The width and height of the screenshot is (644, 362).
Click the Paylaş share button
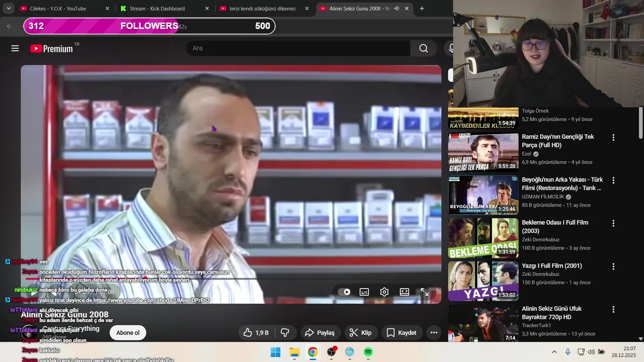tap(319, 333)
